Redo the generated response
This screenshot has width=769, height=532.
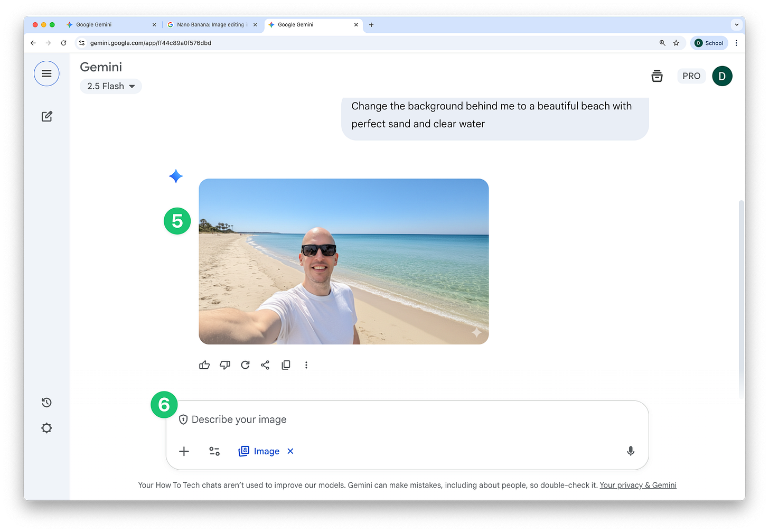pyautogui.click(x=245, y=365)
